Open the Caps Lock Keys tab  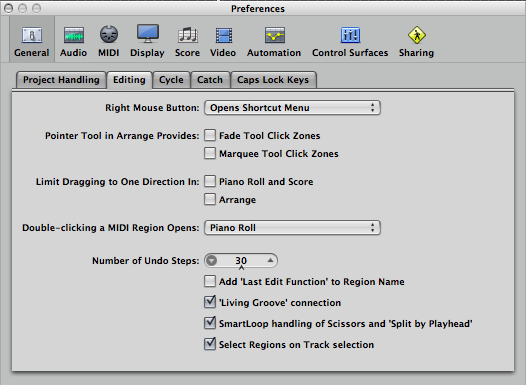273,80
